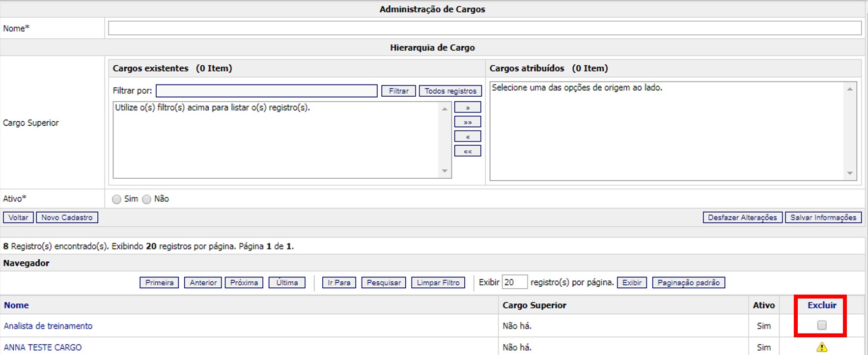Open the Analista de treinamento link

pos(48,326)
